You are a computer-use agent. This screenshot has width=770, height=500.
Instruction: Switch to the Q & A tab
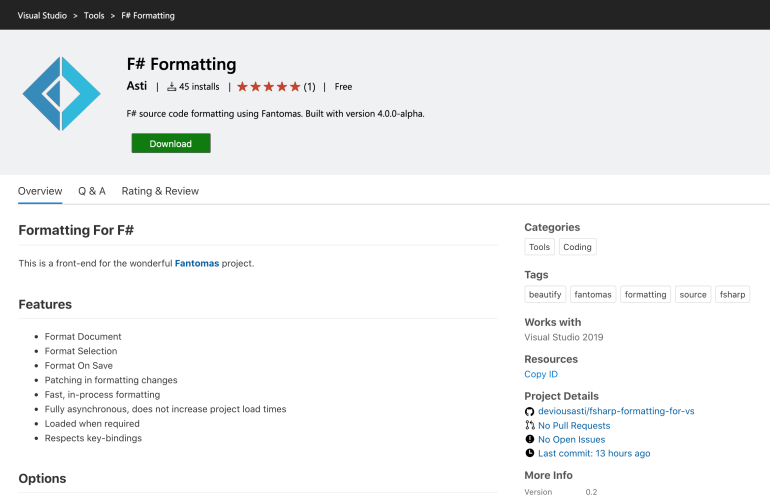click(92, 191)
